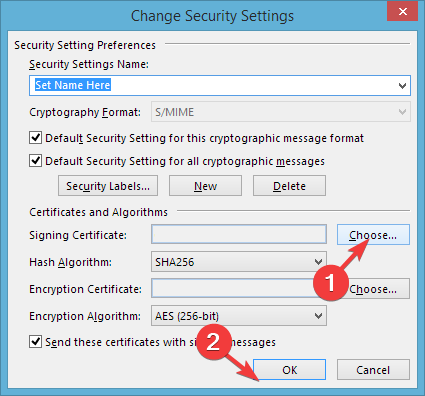Uncheck Default Security Setting for this cryptographic format
425x396 pixels.
pyautogui.click(x=35, y=138)
